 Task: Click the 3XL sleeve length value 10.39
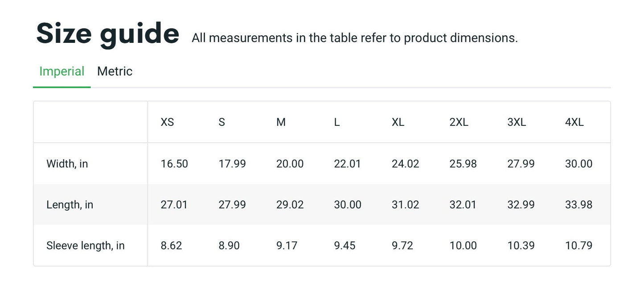coord(521,245)
